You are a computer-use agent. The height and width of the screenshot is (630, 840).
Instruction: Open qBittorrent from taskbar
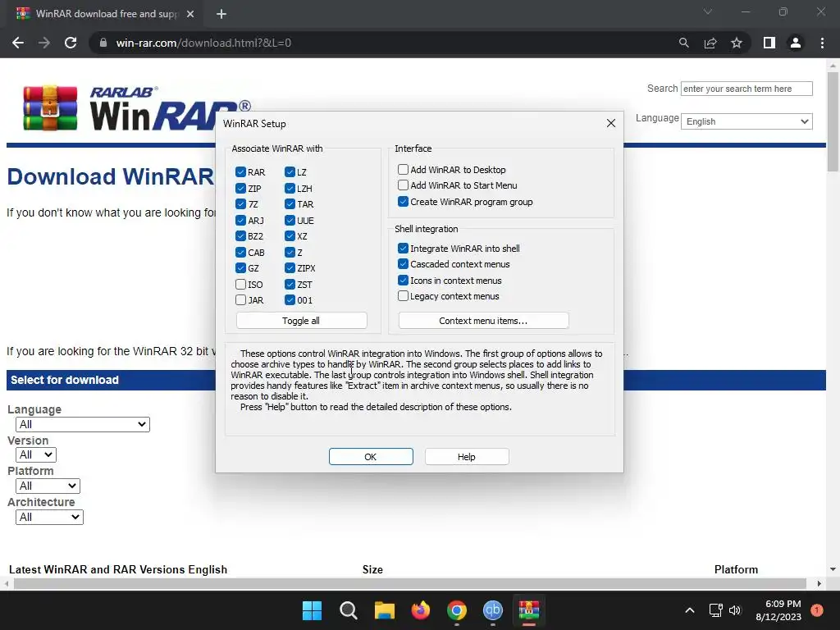pyautogui.click(x=493, y=610)
